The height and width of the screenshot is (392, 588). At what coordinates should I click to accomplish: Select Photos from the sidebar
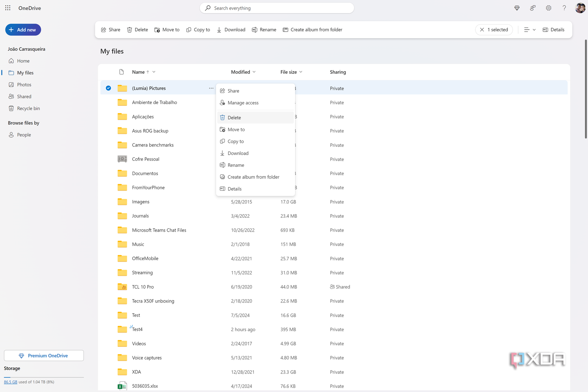click(24, 84)
